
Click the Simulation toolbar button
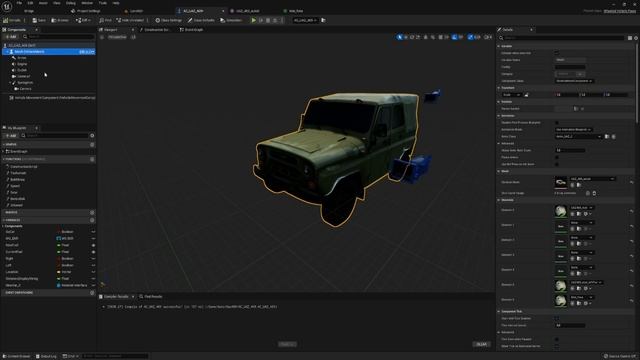[231, 20]
